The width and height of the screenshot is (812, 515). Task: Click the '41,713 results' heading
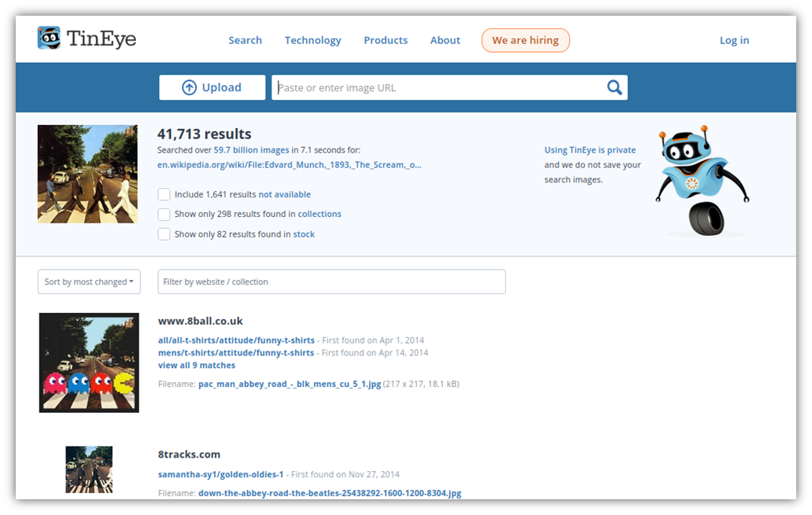tap(204, 134)
